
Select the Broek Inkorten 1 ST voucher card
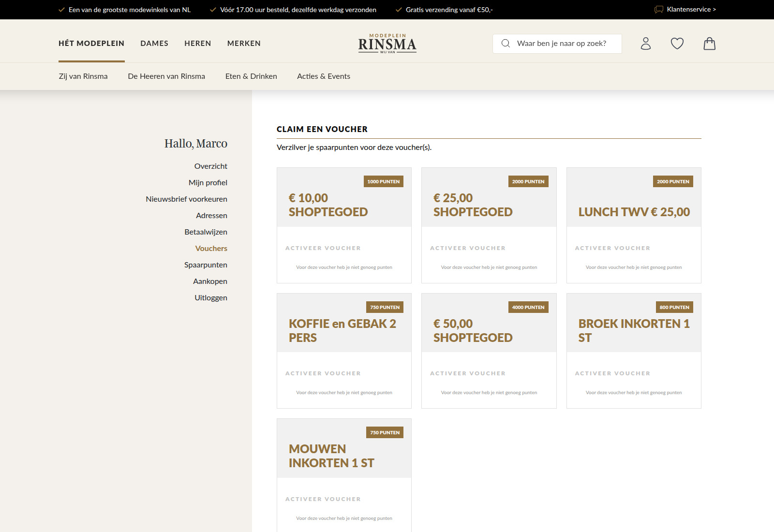[x=634, y=330]
